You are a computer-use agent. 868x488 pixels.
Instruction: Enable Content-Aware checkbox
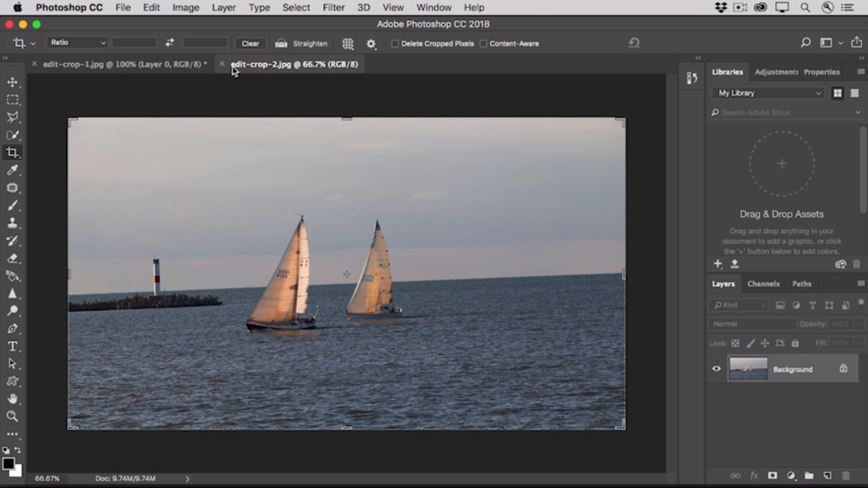click(484, 43)
